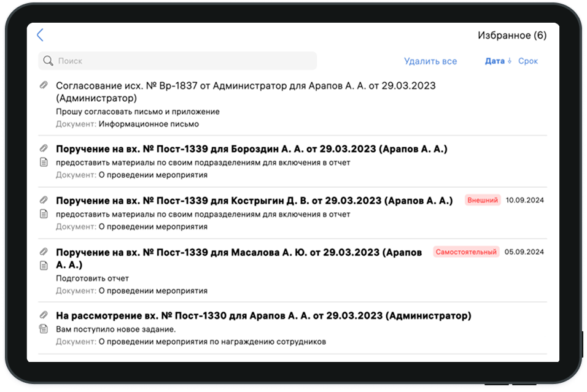Click the Самостоятельный status tag

[x=465, y=252]
